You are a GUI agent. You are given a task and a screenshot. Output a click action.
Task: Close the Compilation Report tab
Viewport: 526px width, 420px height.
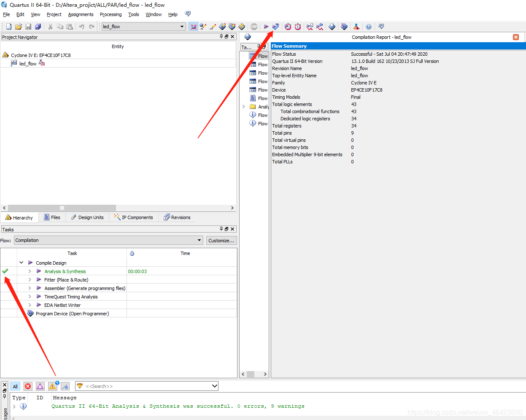[x=516, y=37]
